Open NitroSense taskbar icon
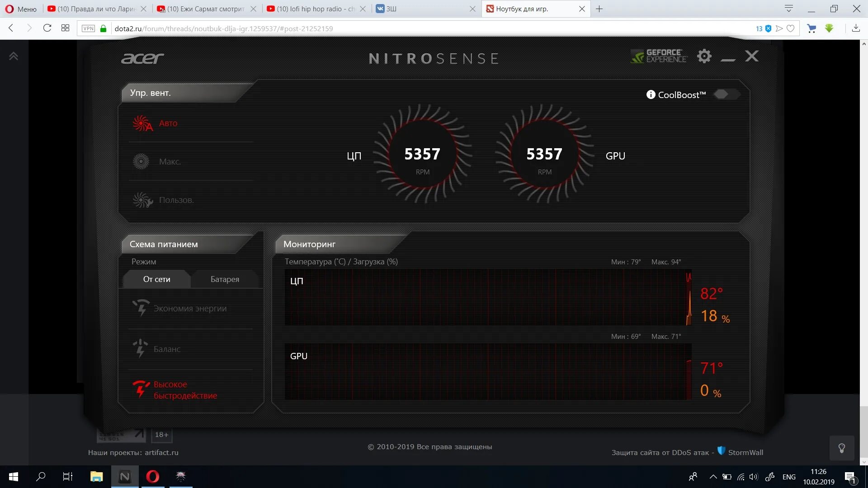This screenshot has width=868, height=488. [x=125, y=477]
